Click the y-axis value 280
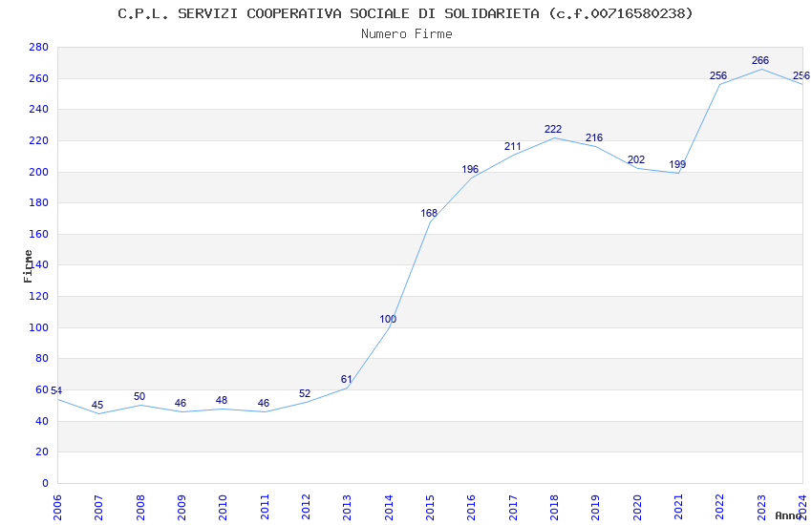The height and width of the screenshot is (525, 812). 39,47
